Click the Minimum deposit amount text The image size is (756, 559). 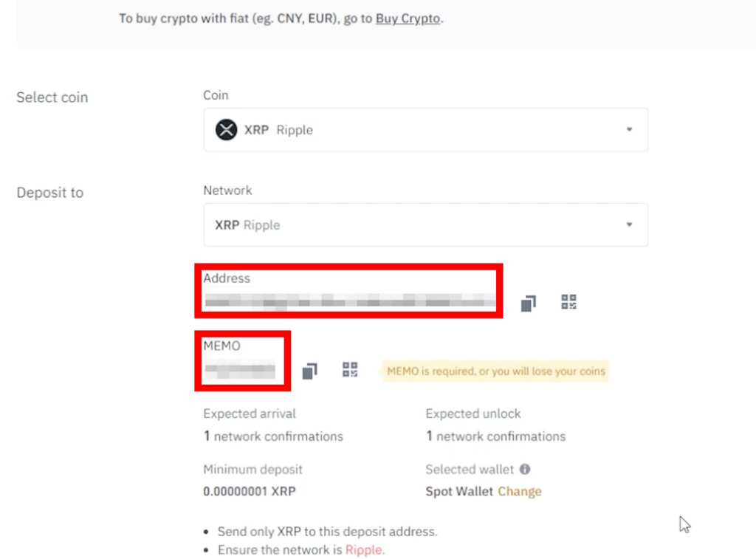(250, 492)
